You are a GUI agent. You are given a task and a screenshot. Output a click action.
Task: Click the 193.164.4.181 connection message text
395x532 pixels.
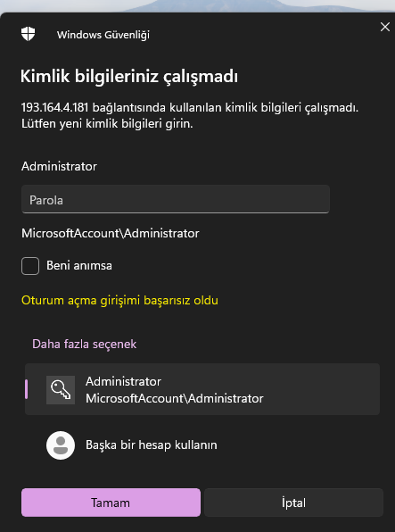click(x=190, y=116)
